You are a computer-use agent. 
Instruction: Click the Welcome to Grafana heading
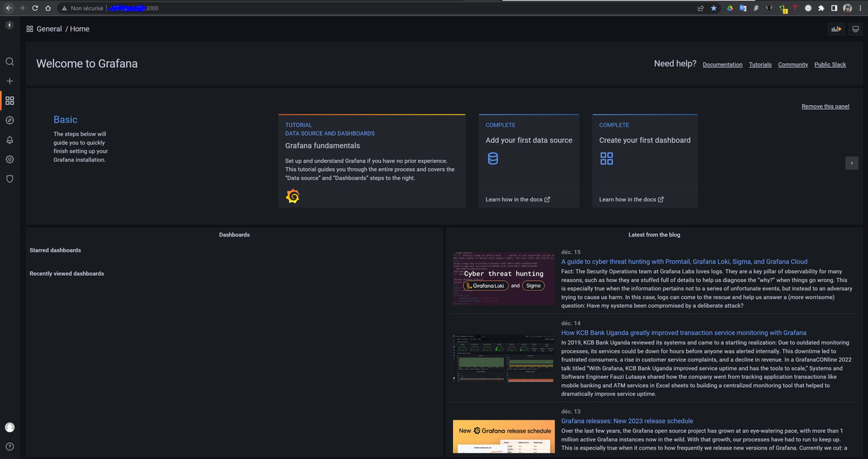tap(87, 64)
